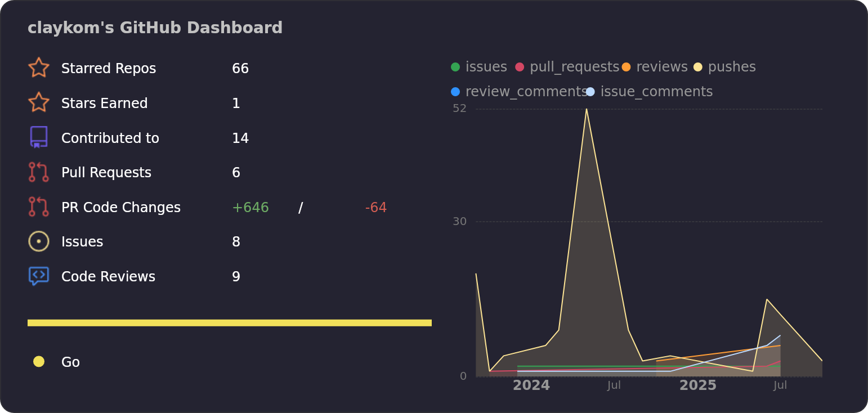Click the Starred Repos value 66
Image resolution: width=868 pixels, height=413 pixels.
pyautogui.click(x=240, y=69)
